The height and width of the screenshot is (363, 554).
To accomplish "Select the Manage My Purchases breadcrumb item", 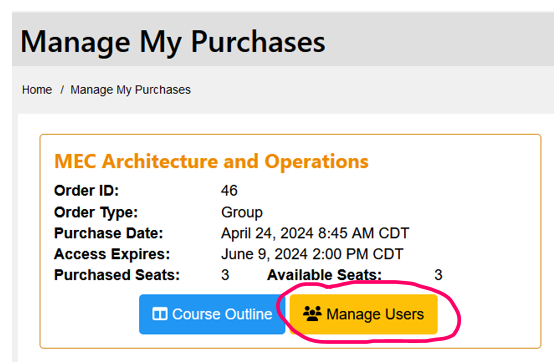I will [130, 90].
